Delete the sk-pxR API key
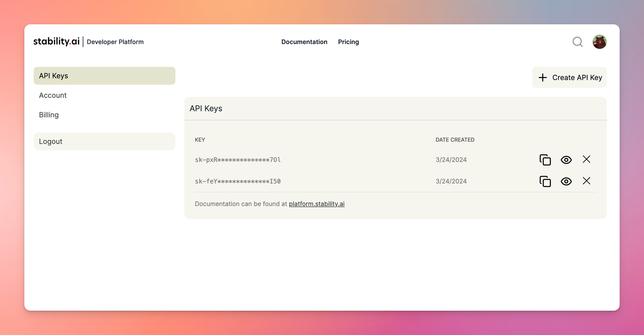 click(x=586, y=159)
